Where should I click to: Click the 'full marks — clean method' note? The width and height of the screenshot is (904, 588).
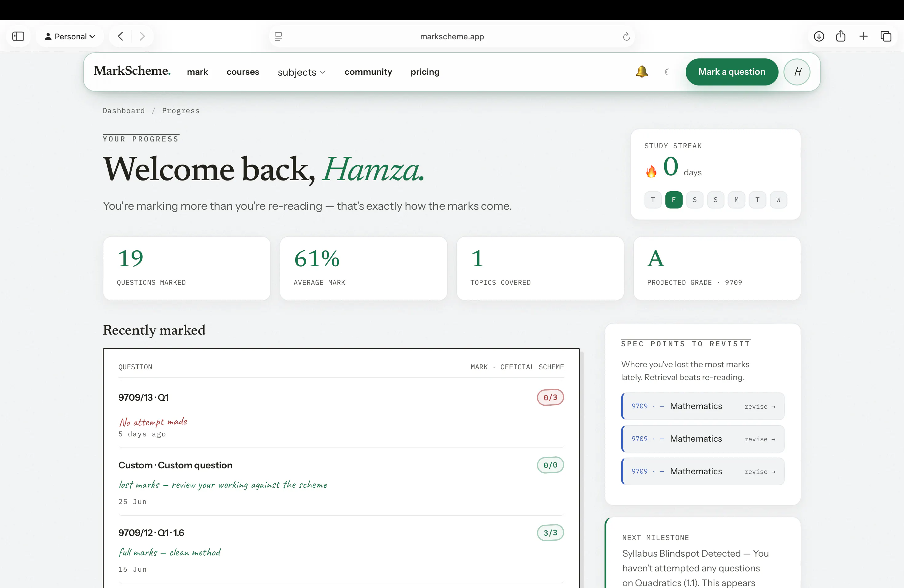coord(170,552)
